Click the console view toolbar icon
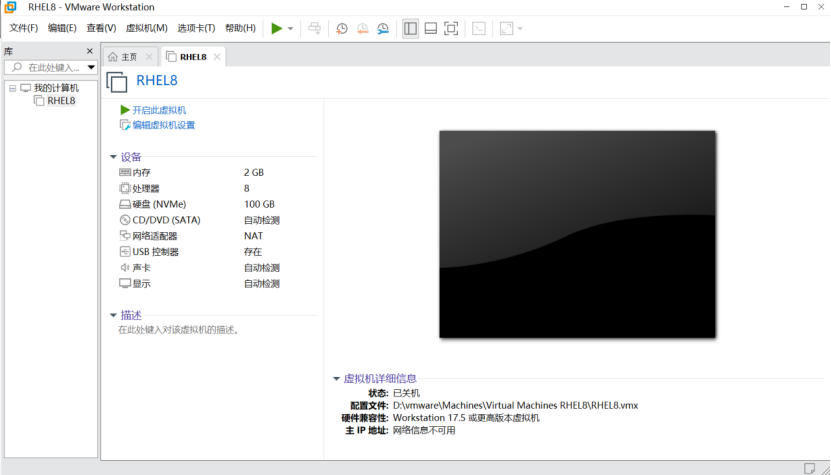 point(479,29)
